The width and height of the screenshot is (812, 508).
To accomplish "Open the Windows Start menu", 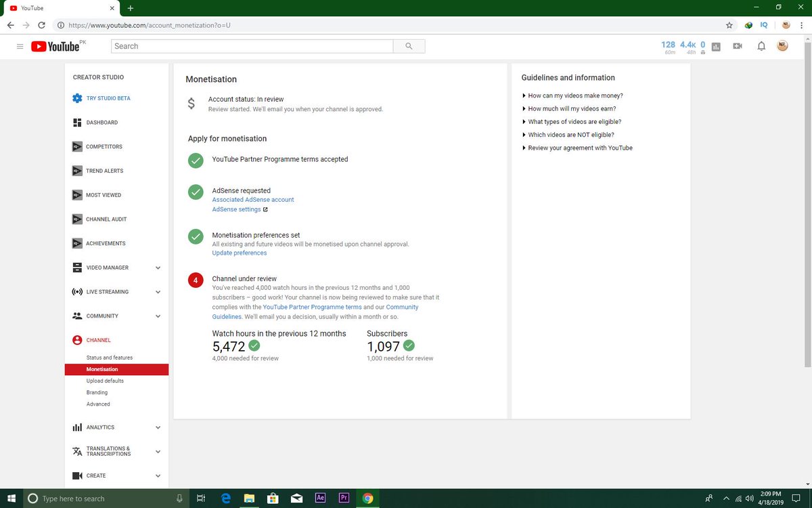I will 12,498.
